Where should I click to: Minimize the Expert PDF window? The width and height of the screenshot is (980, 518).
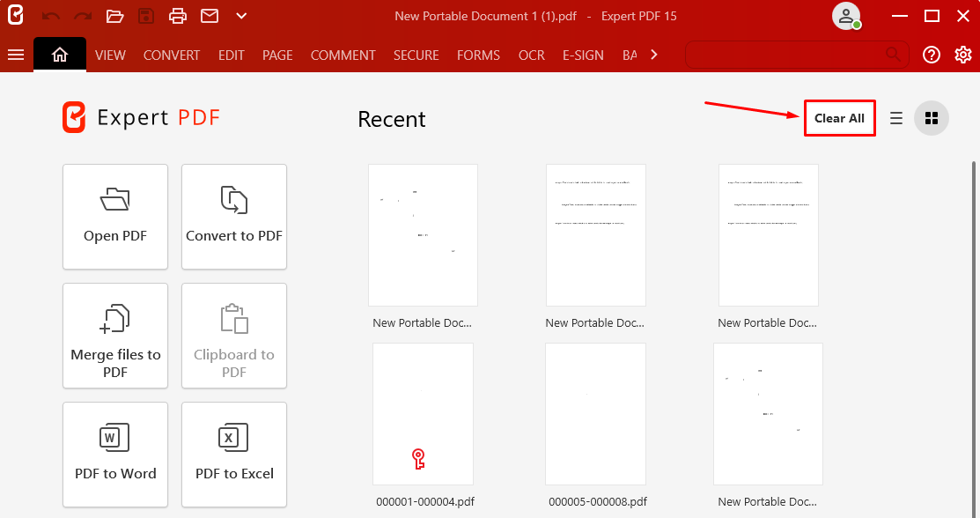coord(899,16)
